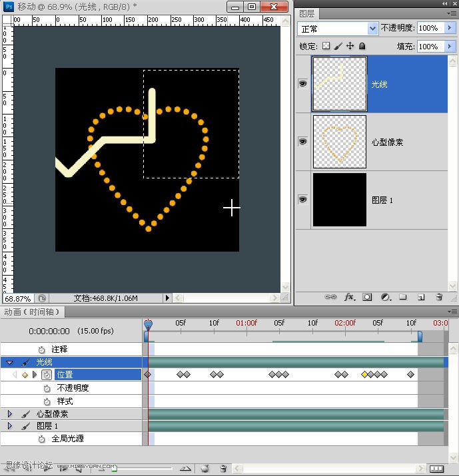Toggle onion skins icon in animation panel
Screen dimensions: 459x476
[x=205, y=469]
